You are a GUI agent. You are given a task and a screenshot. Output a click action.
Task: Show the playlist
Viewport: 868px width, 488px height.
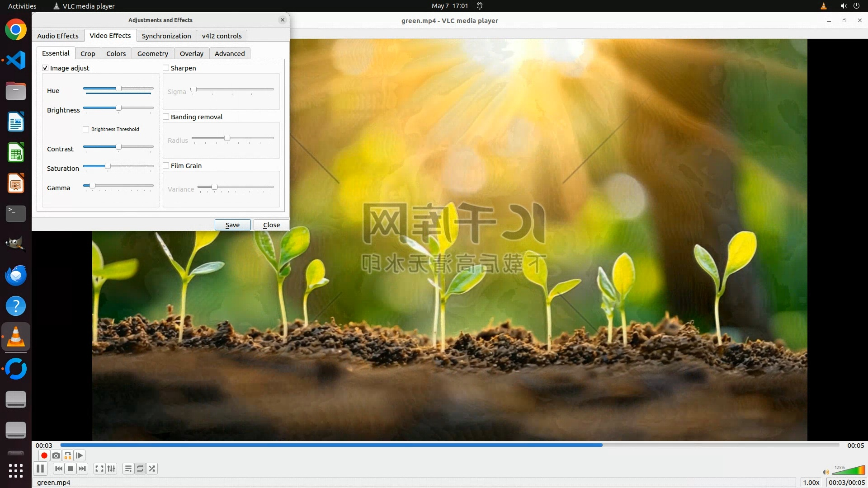128,469
